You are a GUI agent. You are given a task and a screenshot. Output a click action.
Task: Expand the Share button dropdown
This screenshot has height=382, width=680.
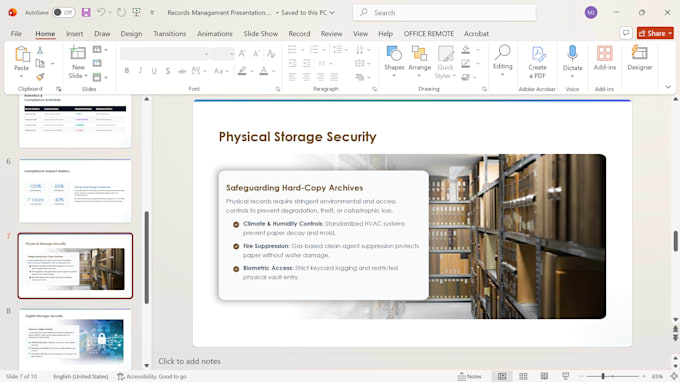pyautogui.click(x=670, y=33)
